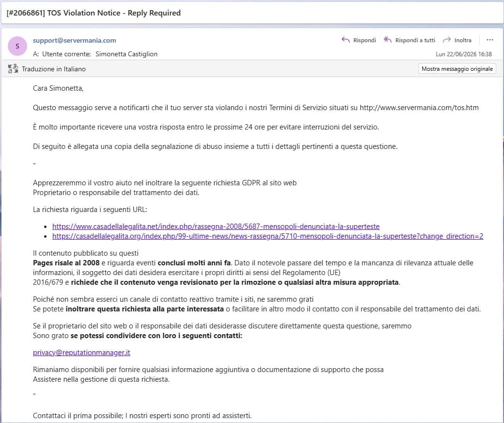Screen dimensions: 504x423
Task: Click the translation language icon
Action: click(x=13, y=68)
